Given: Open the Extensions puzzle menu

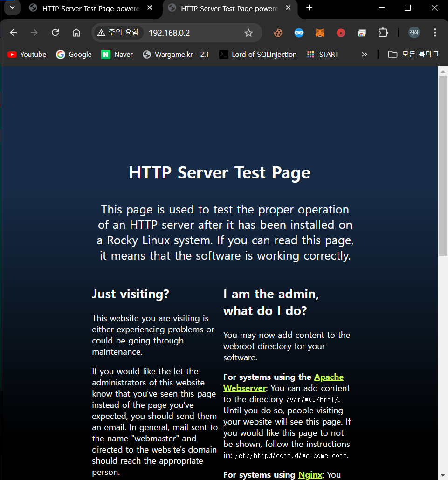Looking at the screenshot, I should coord(383,33).
